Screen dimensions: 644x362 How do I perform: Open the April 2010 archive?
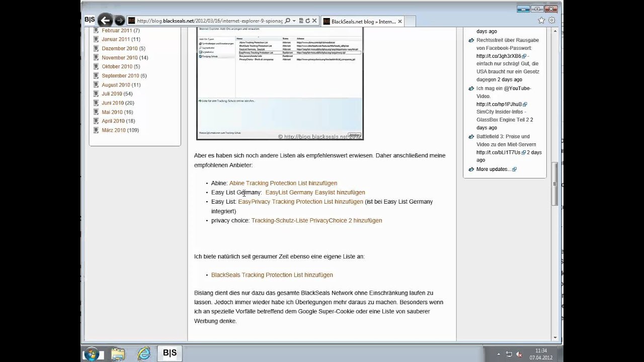coord(113,121)
